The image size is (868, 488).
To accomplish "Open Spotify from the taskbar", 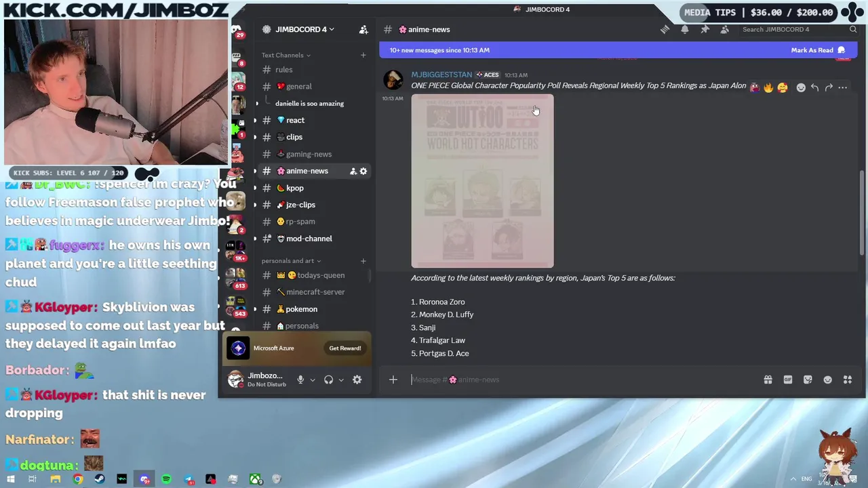I will pyautogui.click(x=167, y=479).
